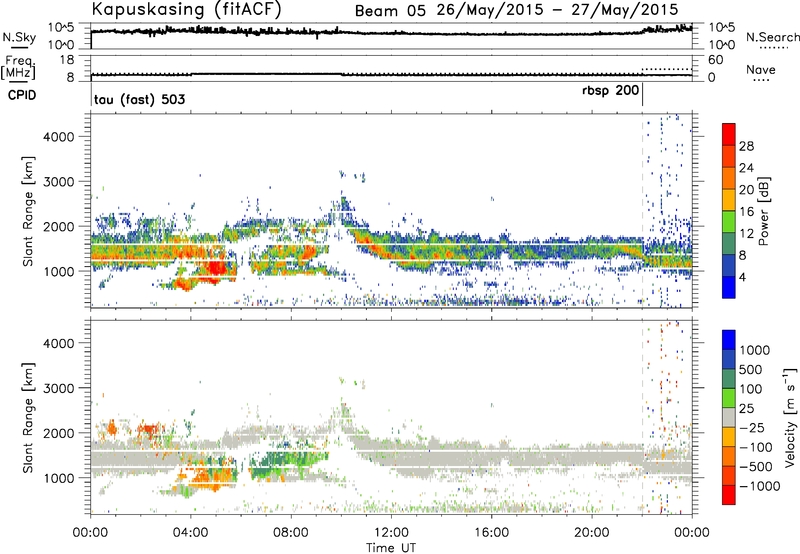This screenshot has height=554, width=800.
Task: Click the 16 tick on Power colorbar
Action: click(746, 212)
